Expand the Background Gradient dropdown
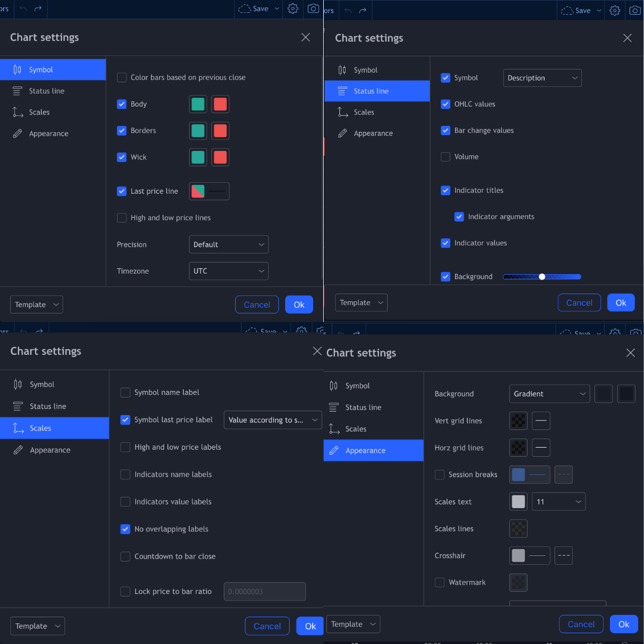644x644 pixels. point(549,394)
